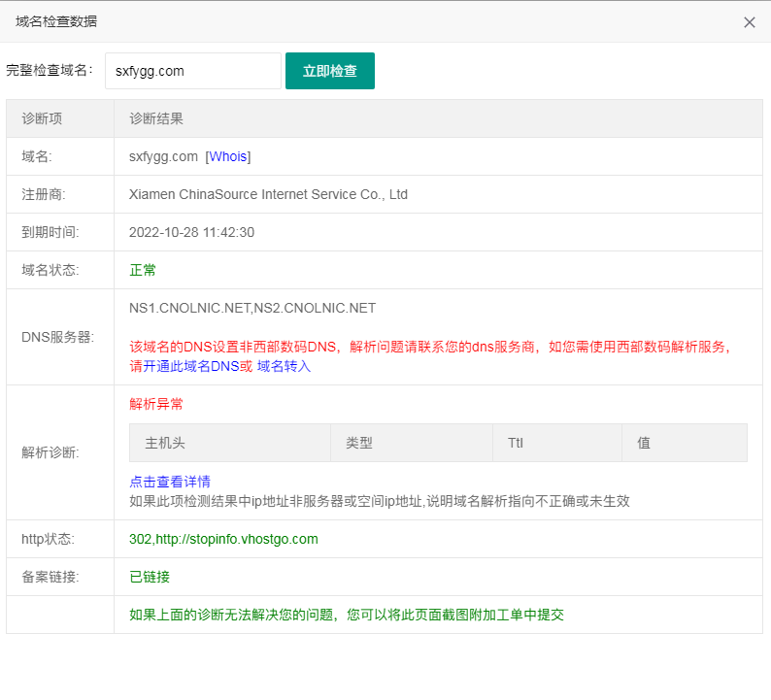771x700 pixels.
Task: Open the Whois link
Action: point(228,156)
